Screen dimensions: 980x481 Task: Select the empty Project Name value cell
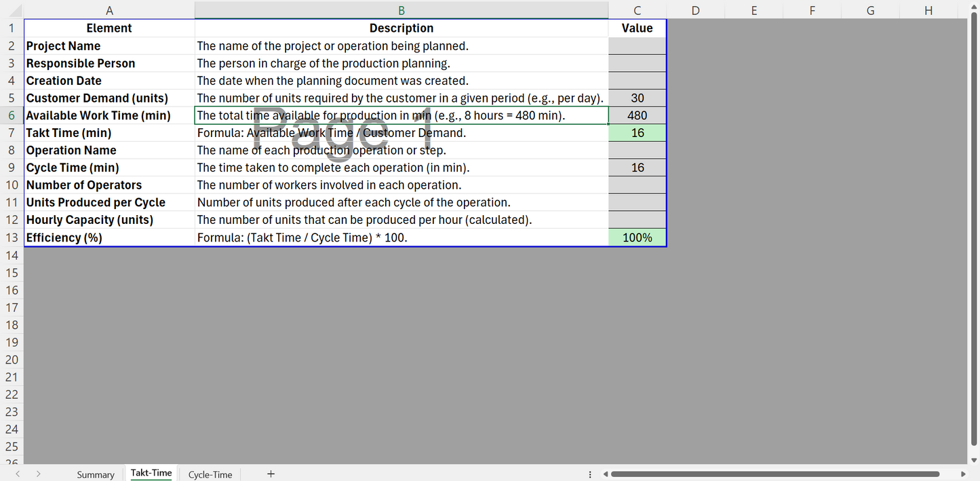(637, 46)
